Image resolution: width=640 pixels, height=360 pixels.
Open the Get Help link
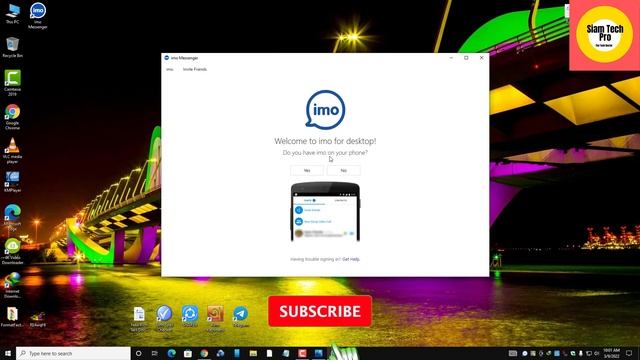click(x=351, y=259)
